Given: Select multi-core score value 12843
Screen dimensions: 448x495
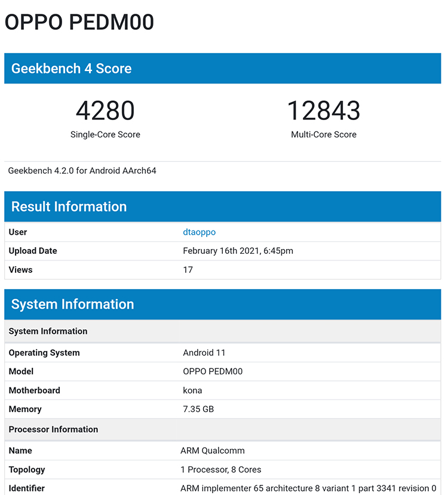Looking at the screenshot, I should [x=324, y=110].
